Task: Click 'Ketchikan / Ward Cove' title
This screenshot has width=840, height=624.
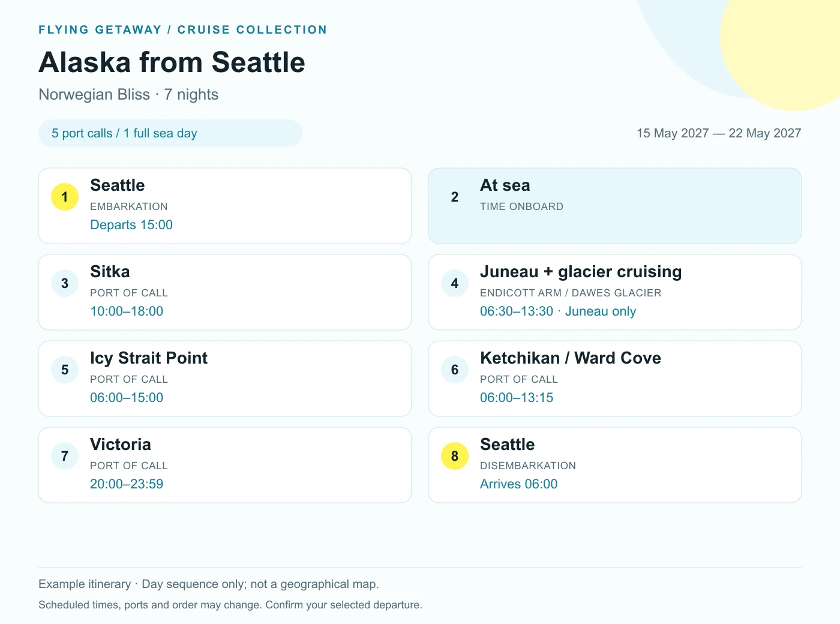Action: [571, 358]
